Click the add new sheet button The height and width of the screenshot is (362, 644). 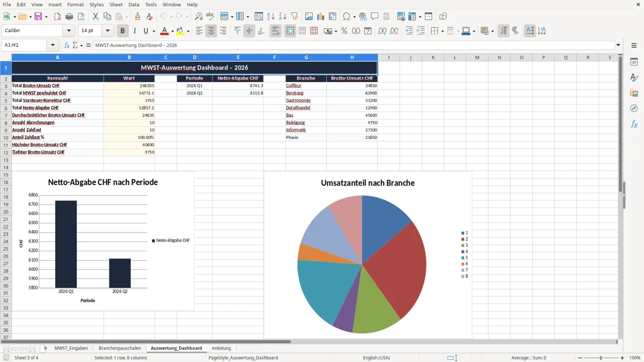click(x=45, y=348)
